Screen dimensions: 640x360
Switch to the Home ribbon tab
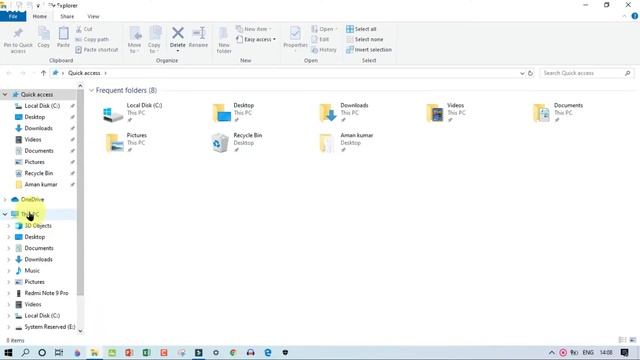[40, 16]
